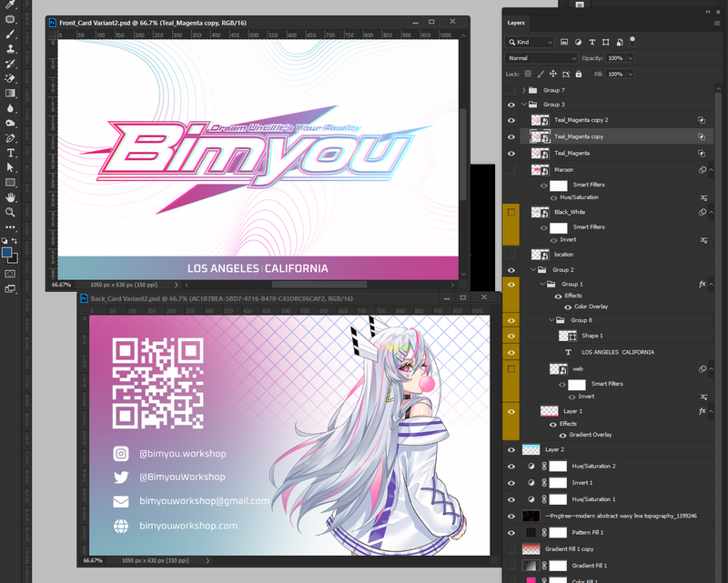728x583 pixels.
Task: Hide the Teal_Magenta copy 2 layer
Action: (x=511, y=120)
